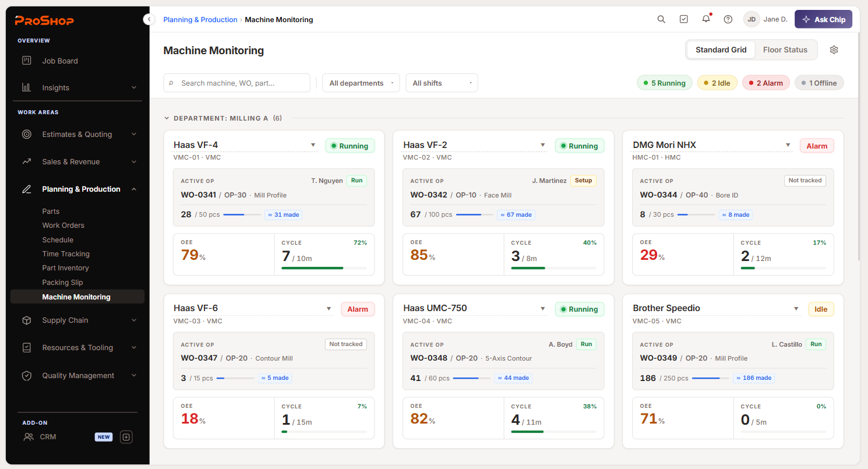Follow the Planning & Production breadcrumb link
This screenshot has height=469, width=868.
click(200, 20)
